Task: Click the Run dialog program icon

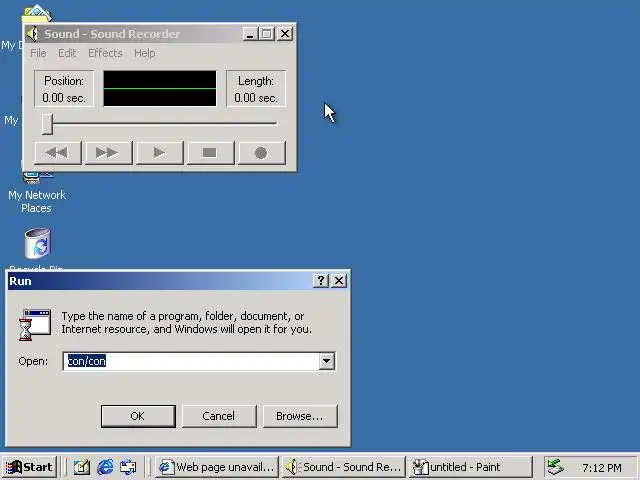Action: 35,324
